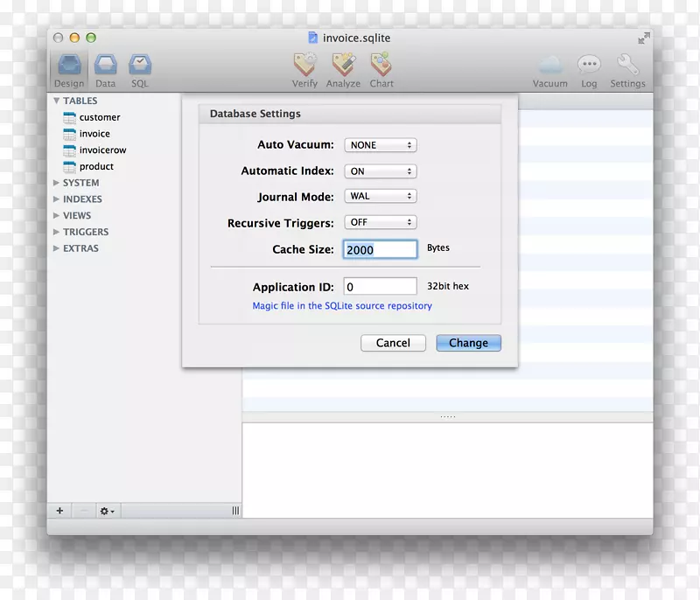This screenshot has height=600, width=700.
Task: Open the Data view icon
Action: coord(105,66)
